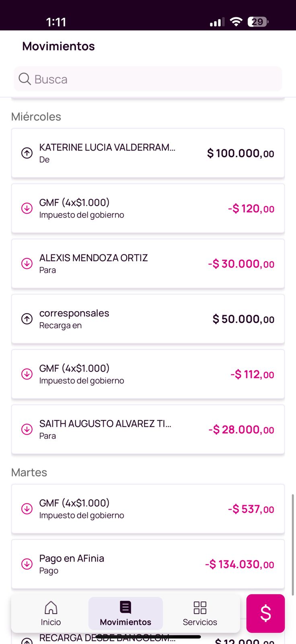Open the Martes GMF charge of -$537,00

tap(148, 509)
